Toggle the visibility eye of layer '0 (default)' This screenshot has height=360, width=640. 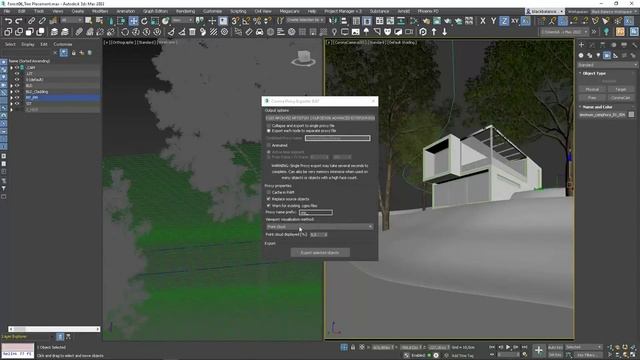coord(17,80)
